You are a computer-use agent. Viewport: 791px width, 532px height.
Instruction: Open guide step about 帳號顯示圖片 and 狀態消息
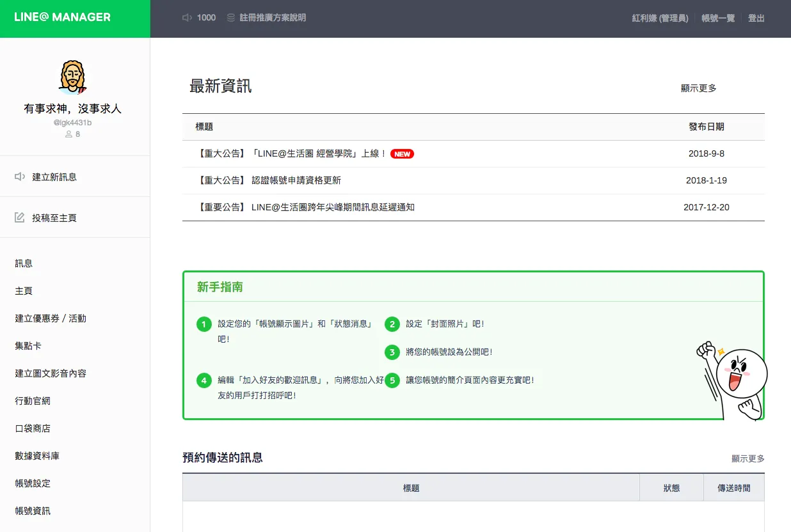pyautogui.click(x=296, y=331)
